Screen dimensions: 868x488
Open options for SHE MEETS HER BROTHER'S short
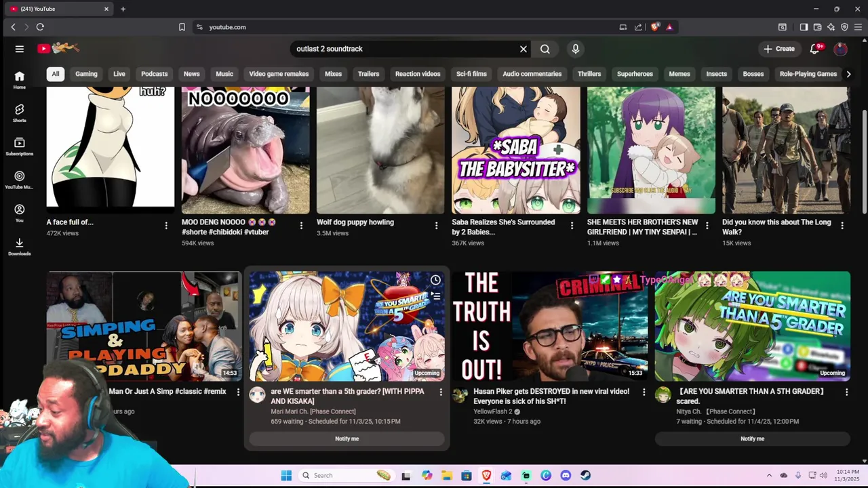tap(707, 226)
